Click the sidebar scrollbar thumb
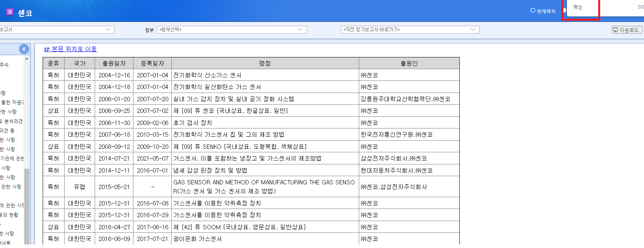644x248 pixels. point(27,206)
